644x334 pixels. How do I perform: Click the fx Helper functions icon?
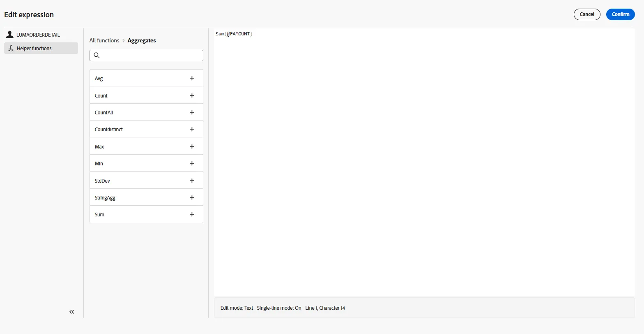point(11,48)
